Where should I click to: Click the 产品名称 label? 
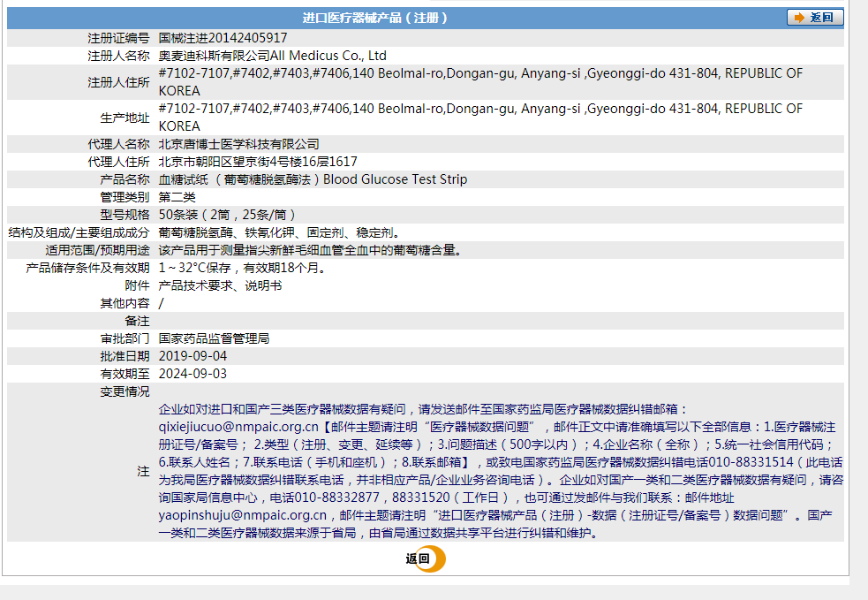[x=125, y=179]
